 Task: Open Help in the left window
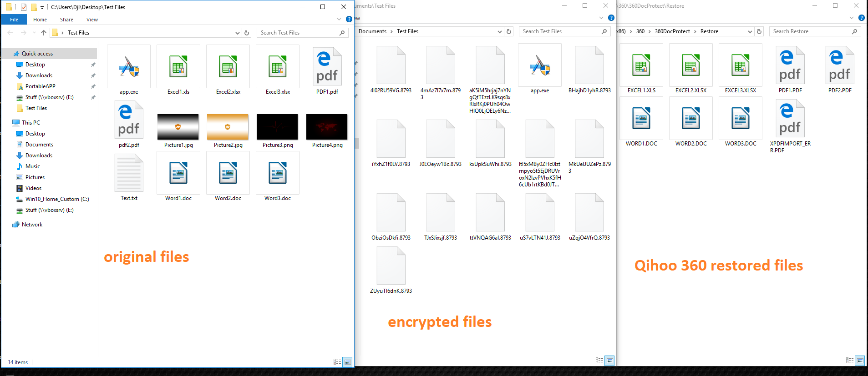coord(349,19)
